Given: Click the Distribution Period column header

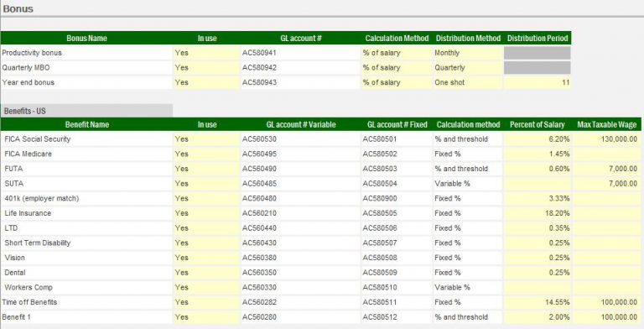Looking at the screenshot, I should coord(538,39).
